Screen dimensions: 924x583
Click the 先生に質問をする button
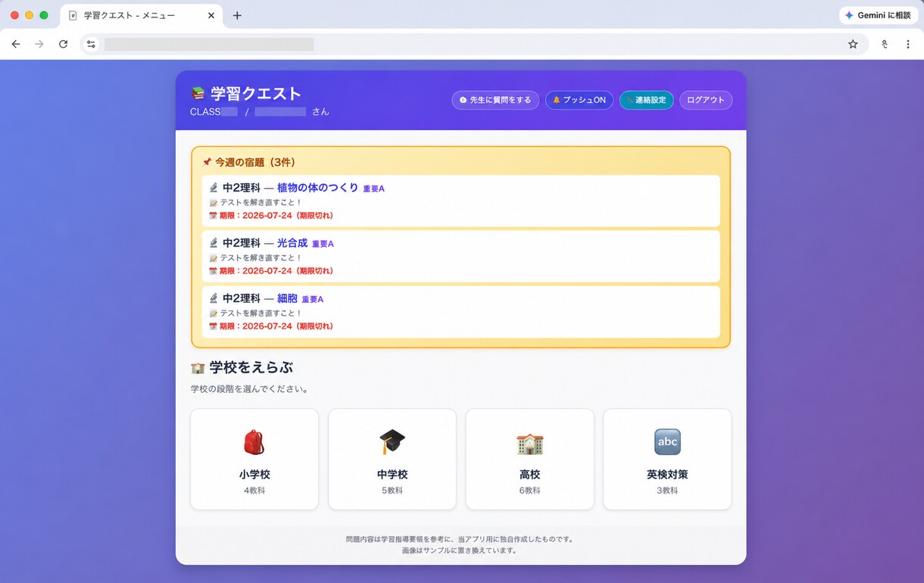point(495,100)
